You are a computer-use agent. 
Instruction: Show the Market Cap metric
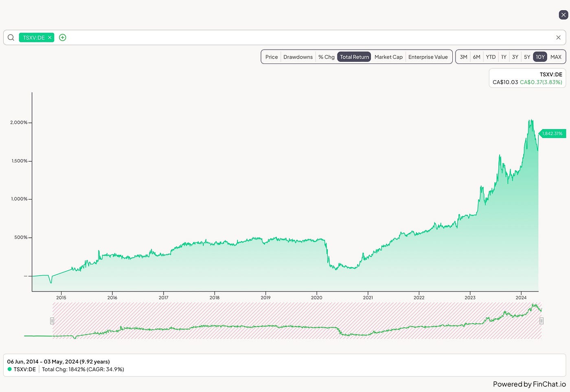coord(388,57)
